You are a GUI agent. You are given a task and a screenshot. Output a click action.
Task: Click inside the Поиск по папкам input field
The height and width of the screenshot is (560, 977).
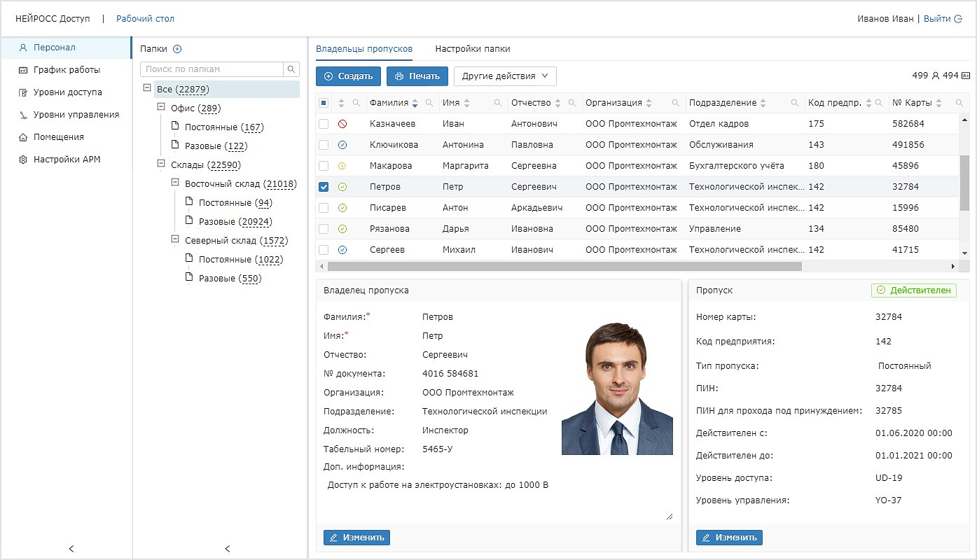210,69
